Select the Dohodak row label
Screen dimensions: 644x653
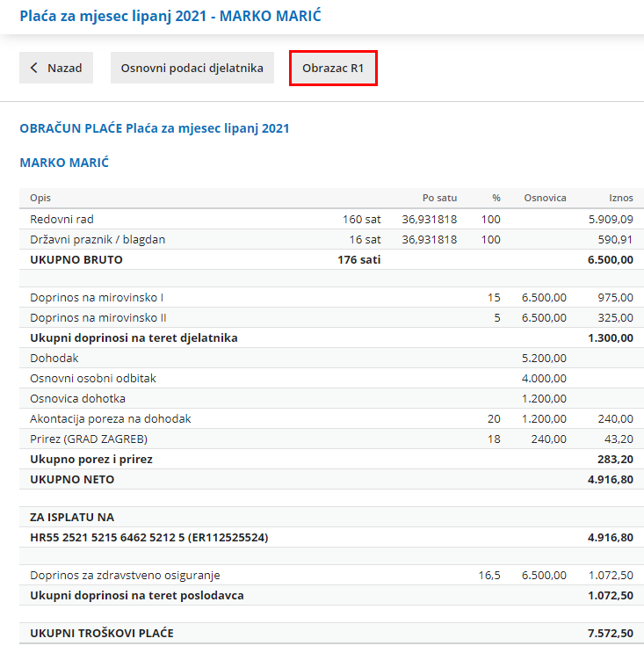(x=54, y=359)
